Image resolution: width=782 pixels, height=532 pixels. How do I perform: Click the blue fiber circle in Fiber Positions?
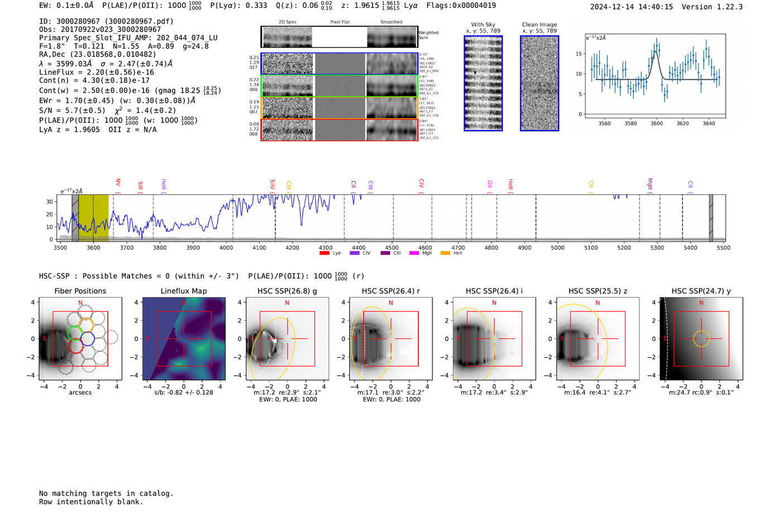click(88, 338)
